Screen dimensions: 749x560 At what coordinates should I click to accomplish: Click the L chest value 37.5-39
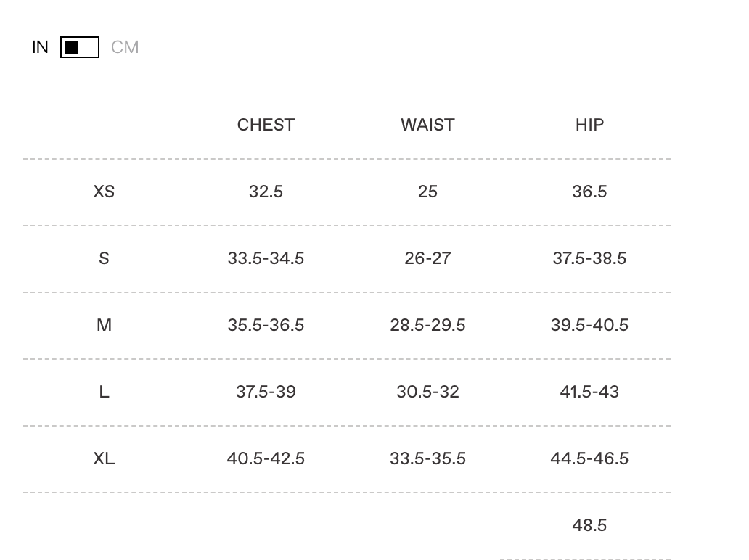(266, 392)
